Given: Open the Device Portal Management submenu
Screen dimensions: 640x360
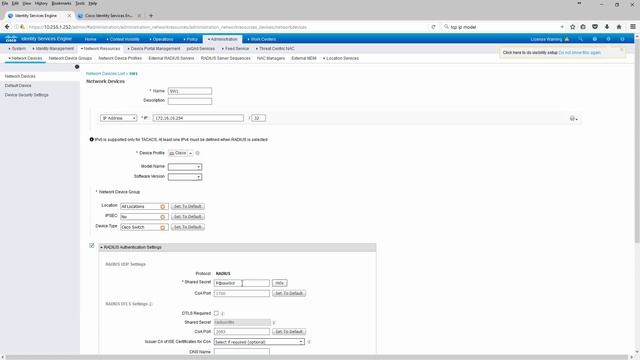Looking at the screenshot, I should pos(154,49).
